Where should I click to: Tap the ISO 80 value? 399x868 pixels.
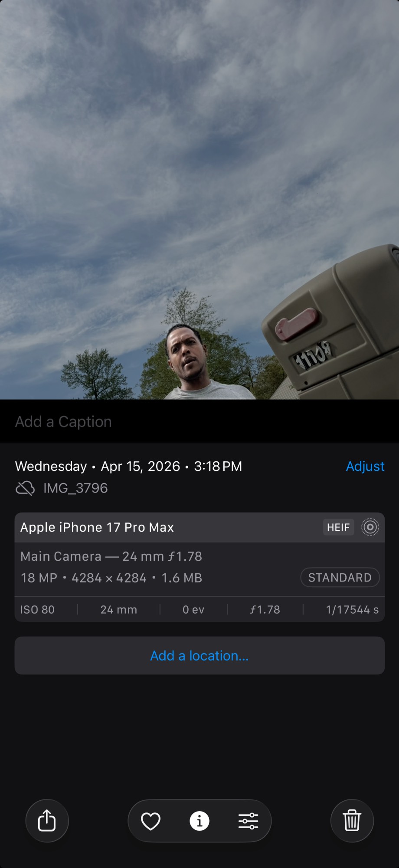37,610
